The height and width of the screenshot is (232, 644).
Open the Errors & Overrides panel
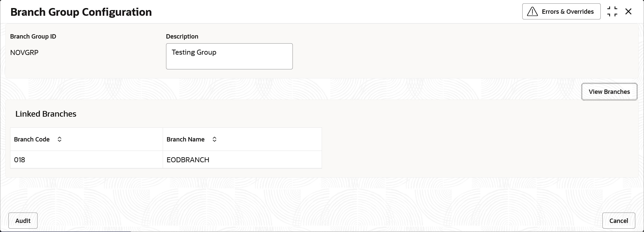click(x=561, y=12)
